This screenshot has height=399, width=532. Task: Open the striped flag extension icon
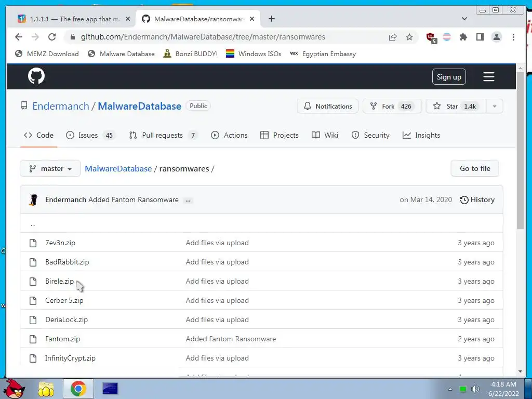tap(447, 37)
